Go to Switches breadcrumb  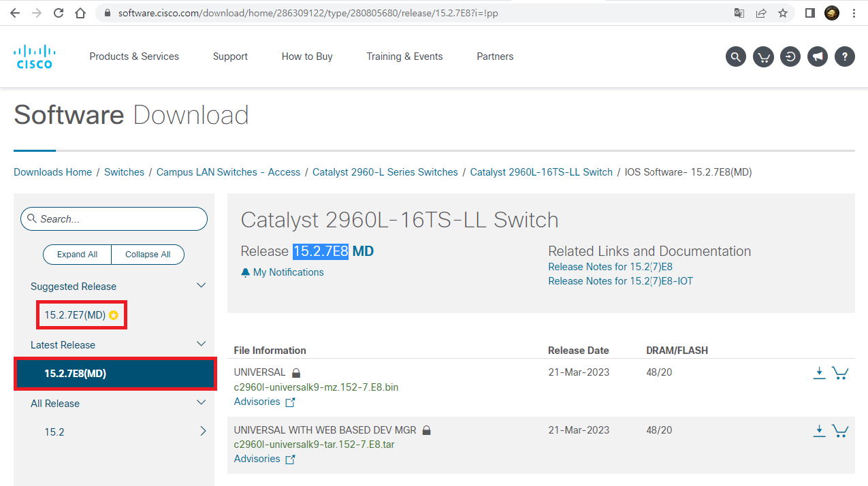coord(124,172)
